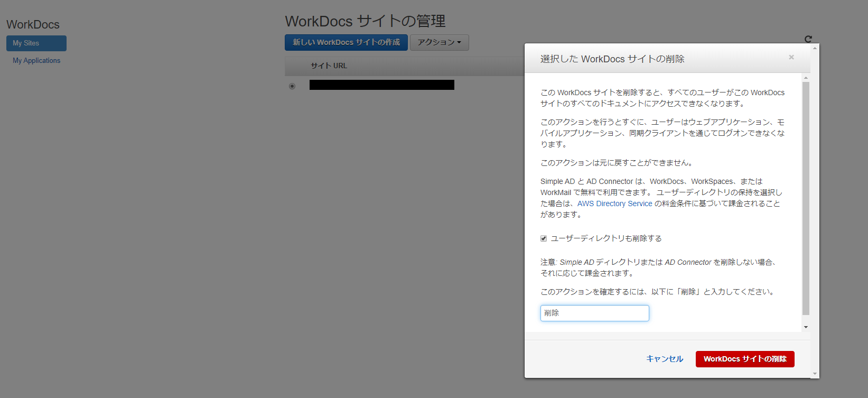Click the WorkDocs サイトの管理 heading

365,21
